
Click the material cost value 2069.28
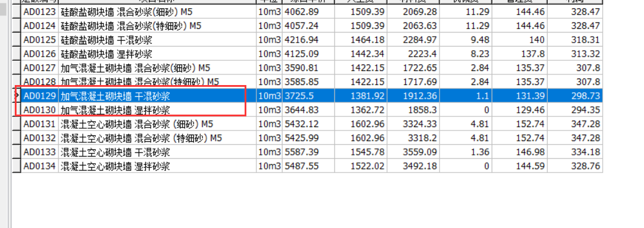click(x=419, y=12)
